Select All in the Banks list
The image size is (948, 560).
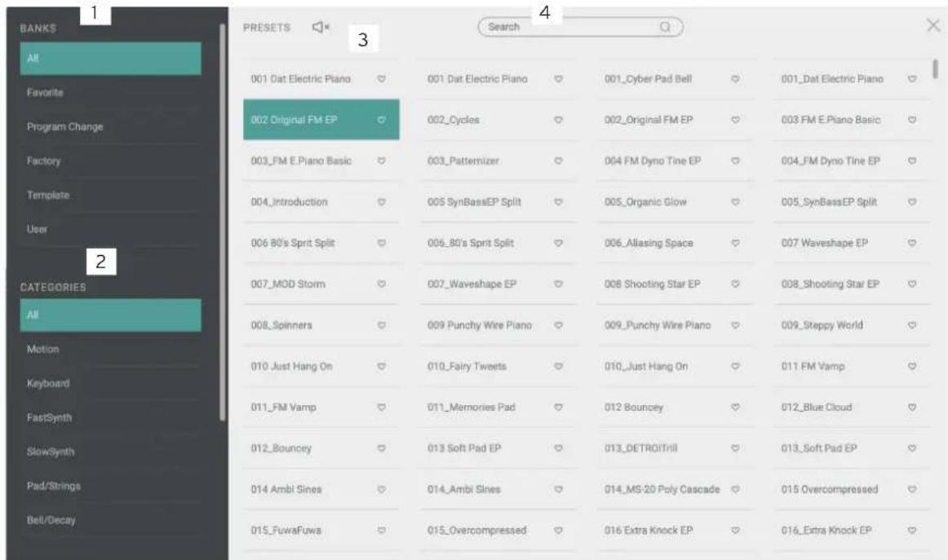pyautogui.click(x=111, y=59)
